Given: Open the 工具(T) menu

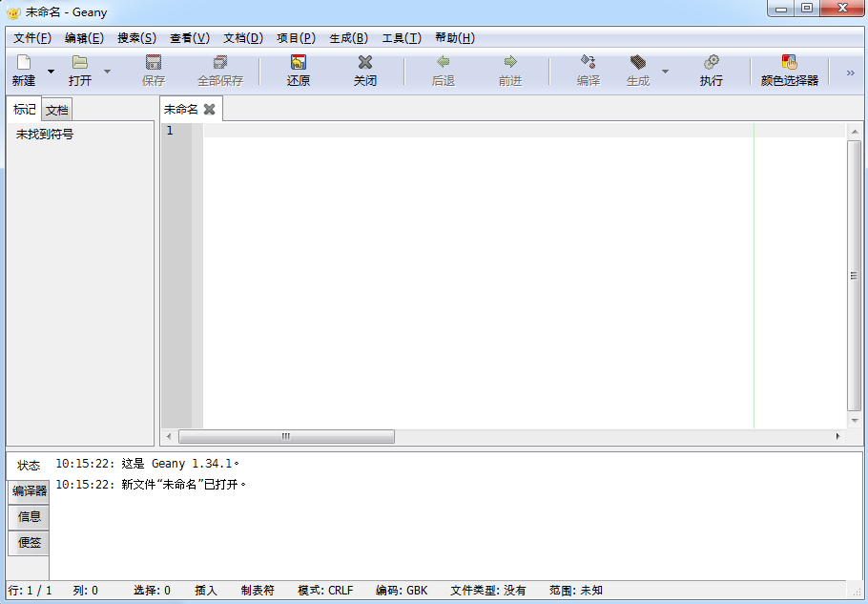Looking at the screenshot, I should [x=402, y=38].
